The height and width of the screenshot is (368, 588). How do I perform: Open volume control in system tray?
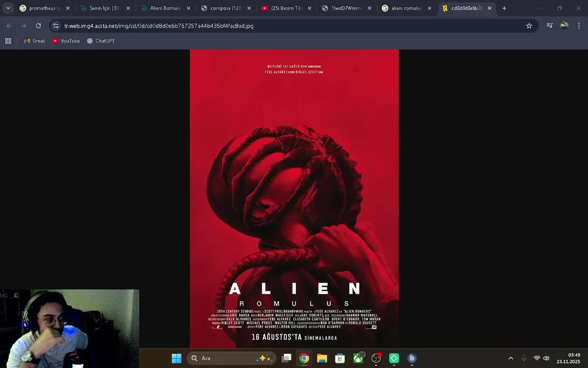point(546,358)
